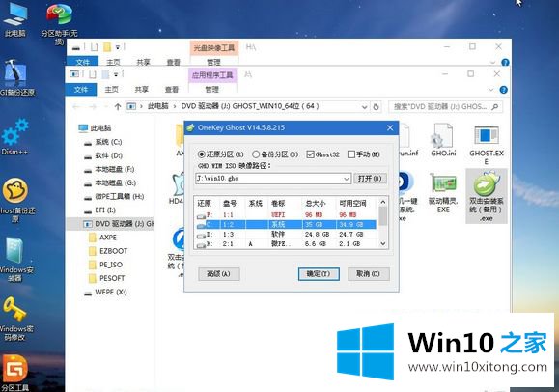The width and height of the screenshot is (559, 392).
Task: Launch the Dism++ desktop shortcut
Action: (x=15, y=137)
